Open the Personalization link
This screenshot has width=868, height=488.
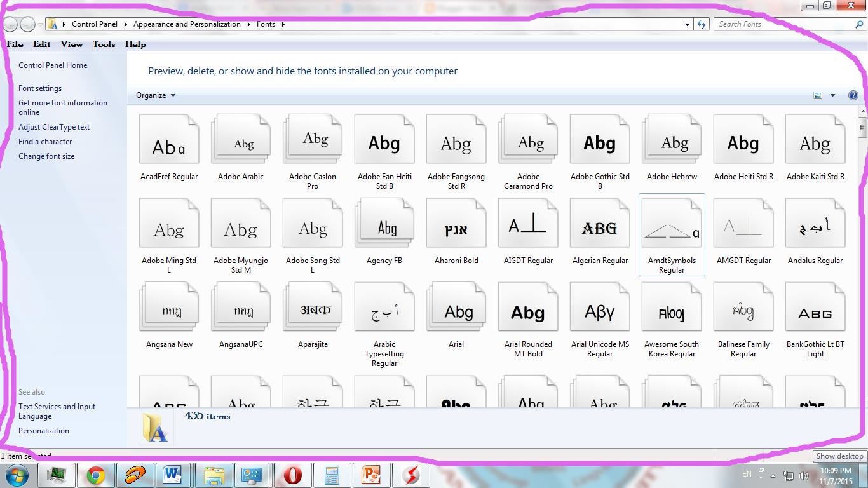click(44, 431)
